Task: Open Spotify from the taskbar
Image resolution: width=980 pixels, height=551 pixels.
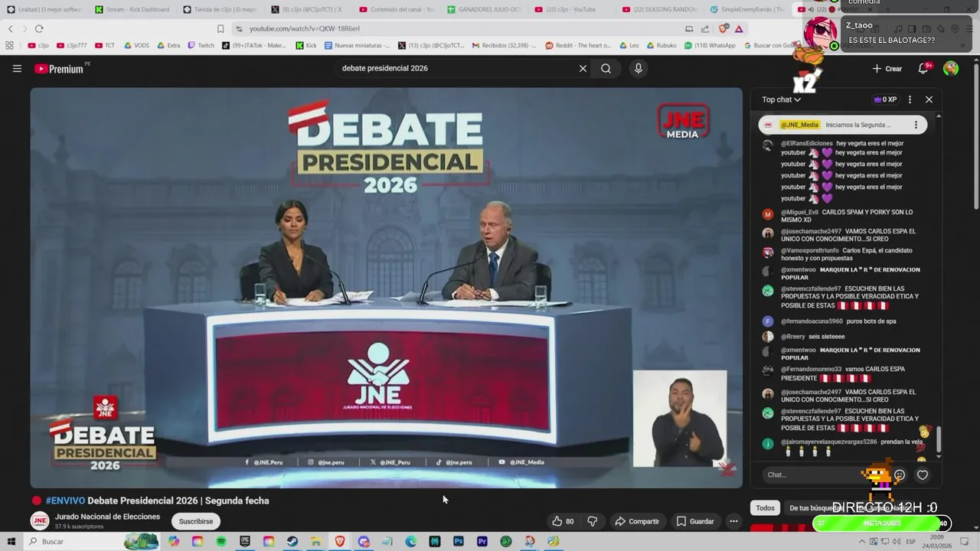Action: 221,541
